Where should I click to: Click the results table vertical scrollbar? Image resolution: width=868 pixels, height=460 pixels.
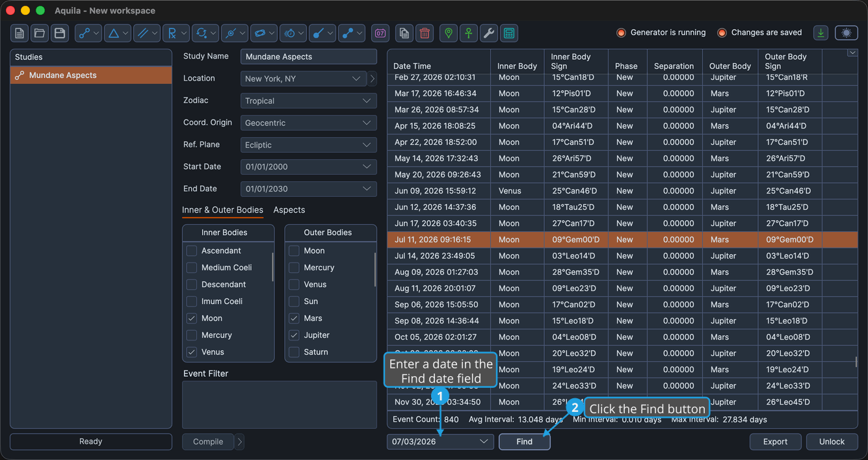(x=856, y=362)
